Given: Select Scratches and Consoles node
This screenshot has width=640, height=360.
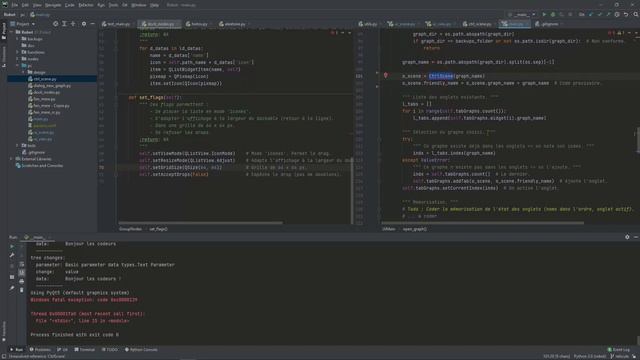Looking at the screenshot, I should pyautogui.click(x=42, y=166).
